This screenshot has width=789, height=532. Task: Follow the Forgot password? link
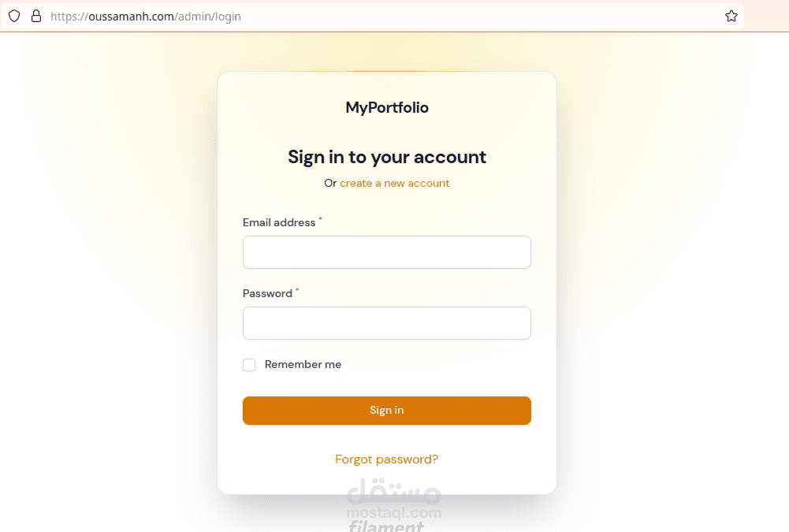tap(387, 459)
